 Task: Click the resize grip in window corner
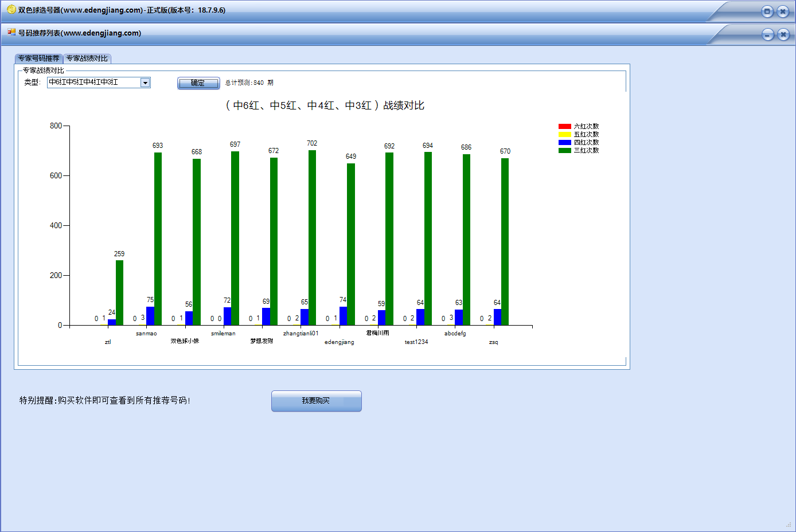pyautogui.click(x=789, y=525)
